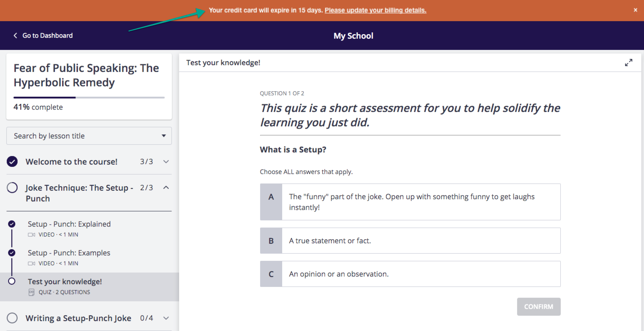Image resolution: width=644 pixels, height=331 pixels.
Task: Expand the Welcome to the course section
Action: coord(166,161)
